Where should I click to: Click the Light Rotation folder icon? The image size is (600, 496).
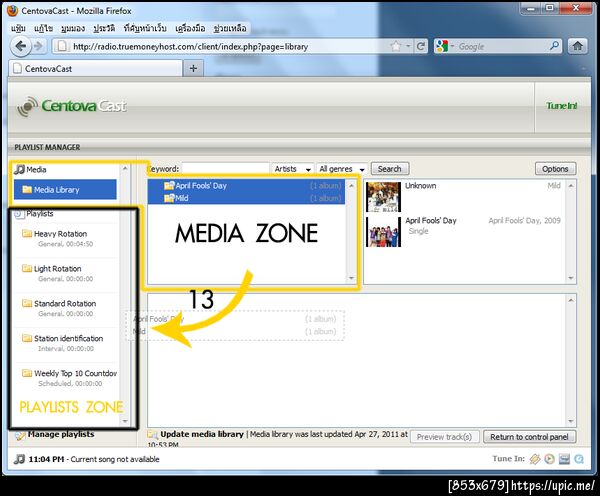(27, 268)
